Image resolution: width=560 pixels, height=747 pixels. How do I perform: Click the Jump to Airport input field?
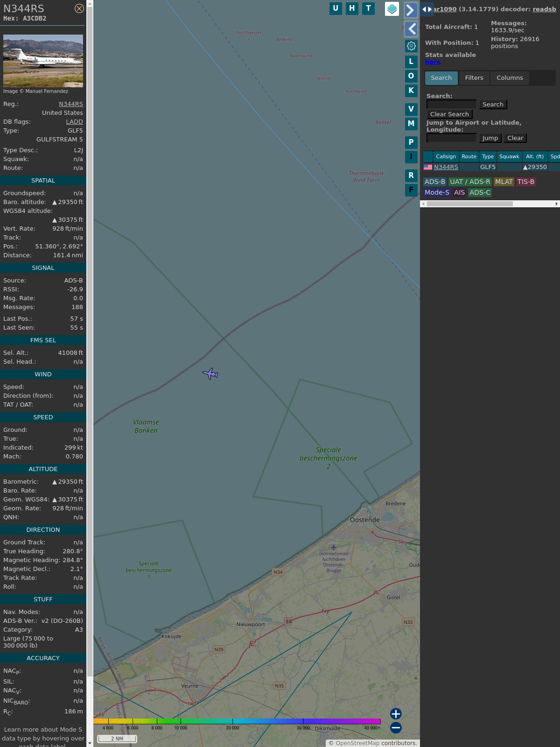pyautogui.click(x=451, y=138)
